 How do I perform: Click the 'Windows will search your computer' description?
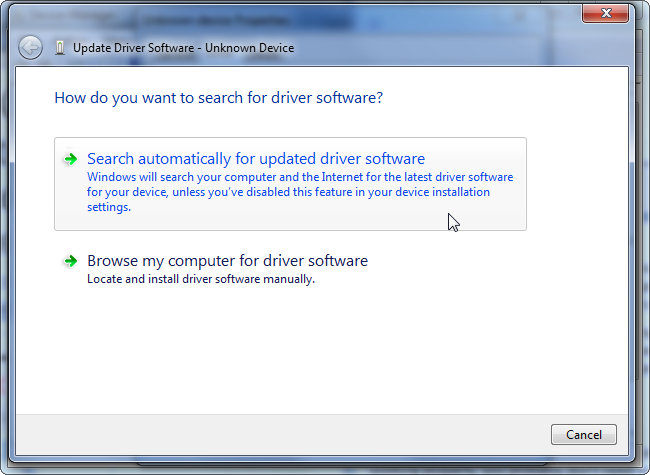300,177
